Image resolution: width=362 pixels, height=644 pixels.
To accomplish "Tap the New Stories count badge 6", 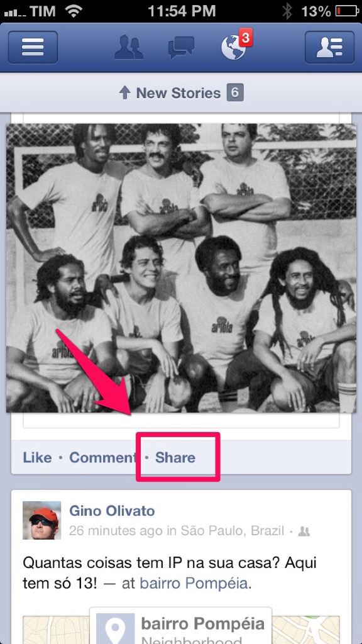I will (235, 92).
